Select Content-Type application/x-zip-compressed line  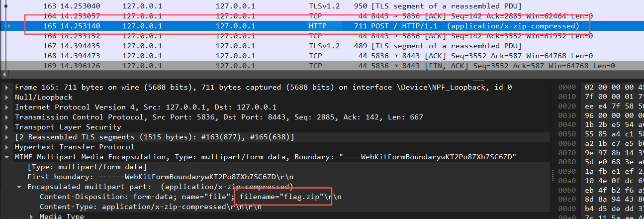(149, 207)
